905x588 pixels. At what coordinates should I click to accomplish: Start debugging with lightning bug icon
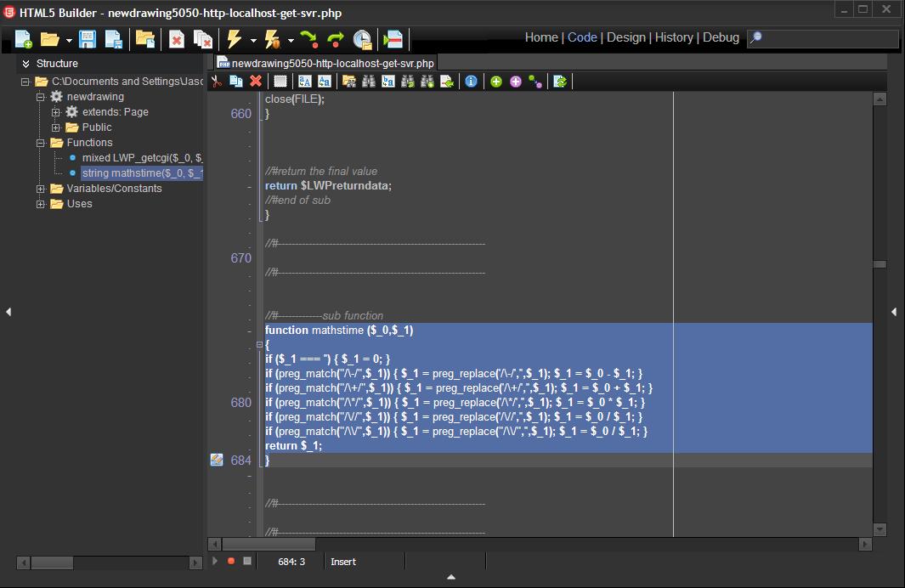272,39
